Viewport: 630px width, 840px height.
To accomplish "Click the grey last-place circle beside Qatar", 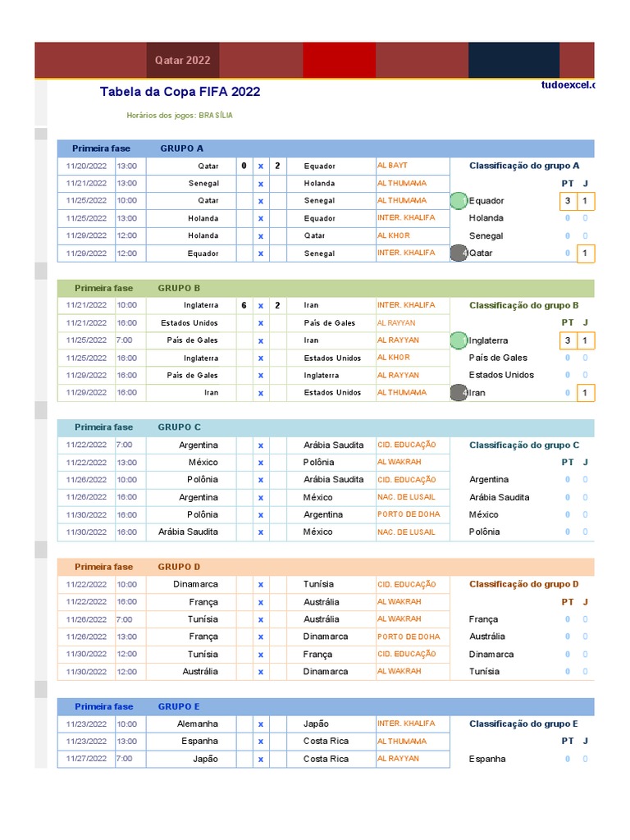I will 459,253.
